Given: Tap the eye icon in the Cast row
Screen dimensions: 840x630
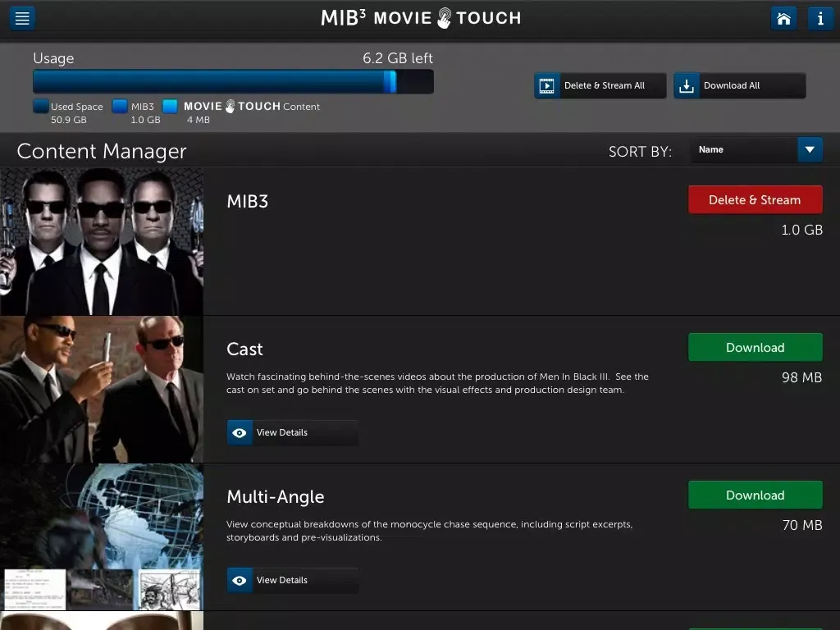Looking at the screenshot, I should [240, 433].
